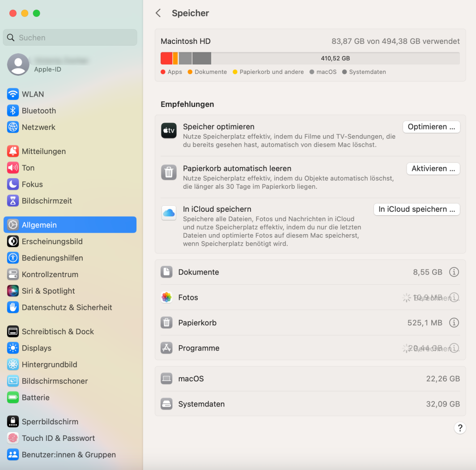Enable automatic trash emptying with Aktivieren
The image size is (476, 470).
tap(433, 169)
